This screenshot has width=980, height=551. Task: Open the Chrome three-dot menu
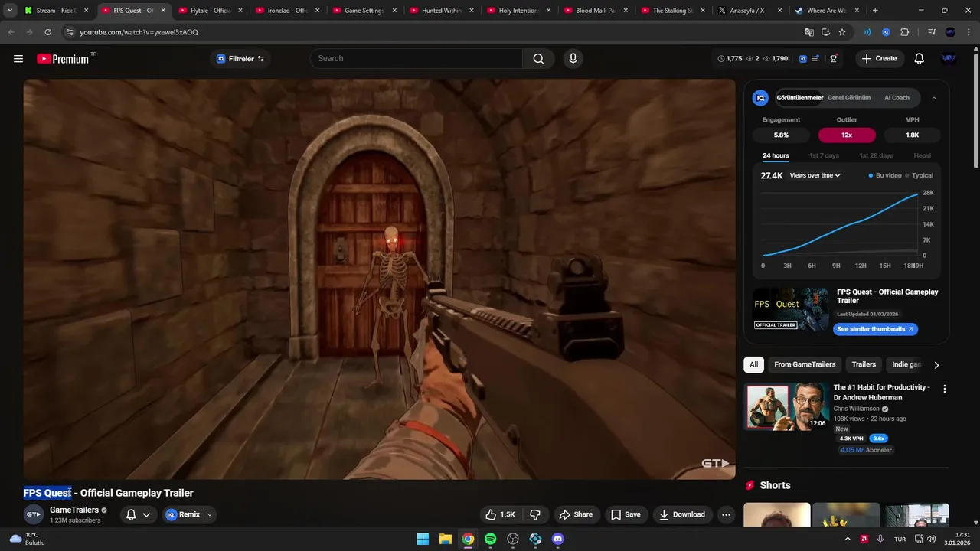click(x=967, y=32)
